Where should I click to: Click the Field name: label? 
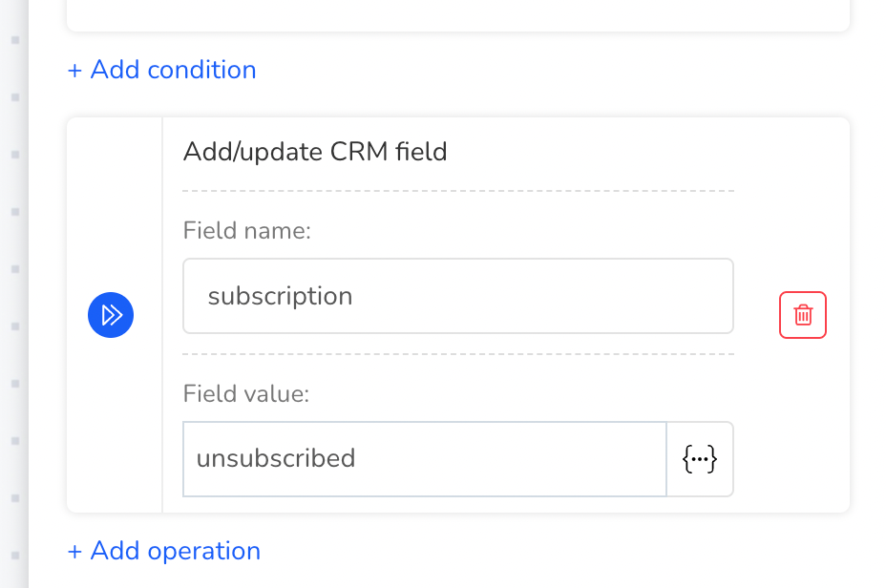coord(247,230)
